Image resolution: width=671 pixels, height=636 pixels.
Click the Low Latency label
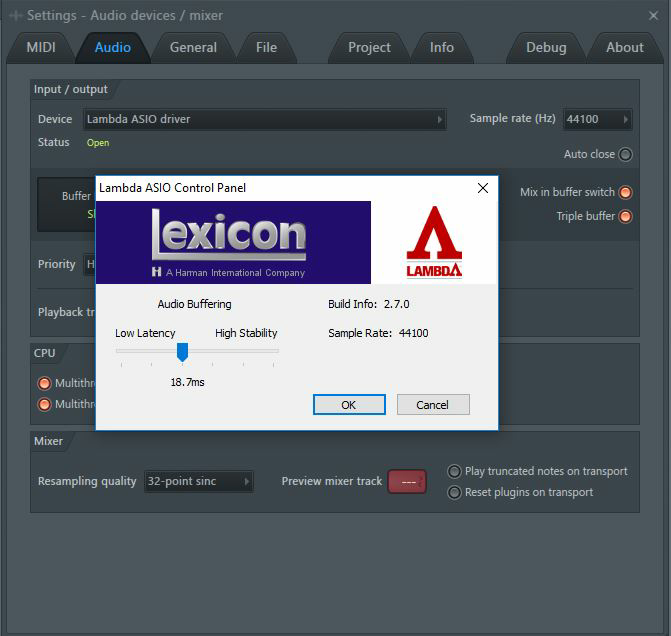click(145, 333)
